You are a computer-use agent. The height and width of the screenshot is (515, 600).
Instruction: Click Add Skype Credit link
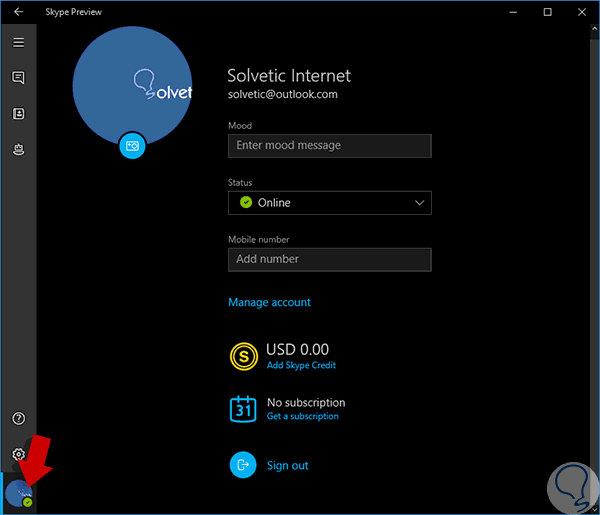[x=301, y=365]
